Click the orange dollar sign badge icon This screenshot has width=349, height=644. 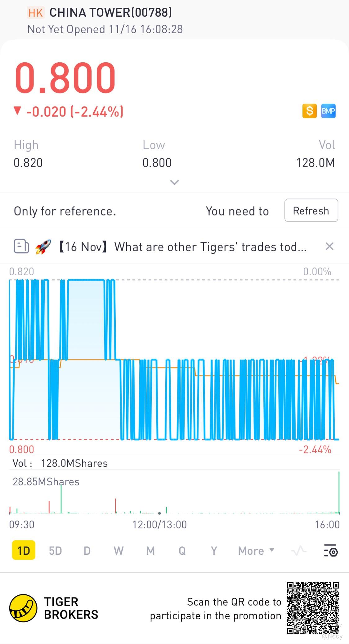click(x=309, y=111)
